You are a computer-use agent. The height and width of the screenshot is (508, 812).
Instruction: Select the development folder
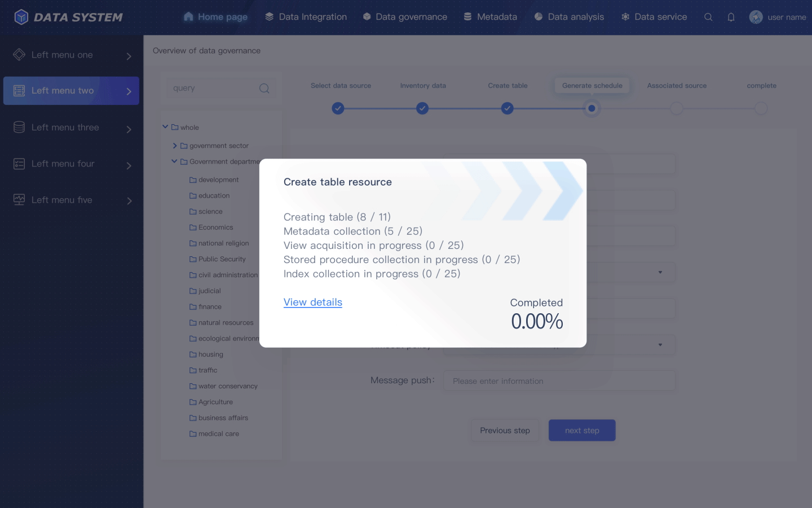tap(214, 180)
